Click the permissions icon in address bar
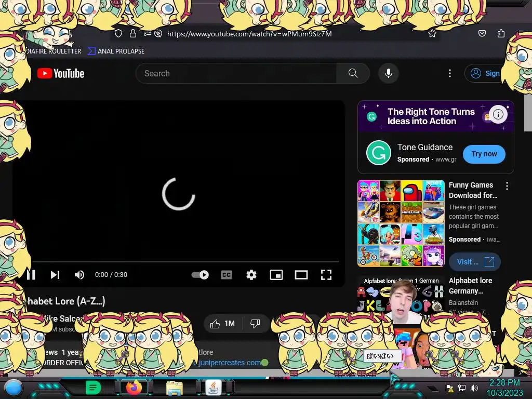Viewport: 532px width, 399px height. pyautogui.click(x=147, y=34)
